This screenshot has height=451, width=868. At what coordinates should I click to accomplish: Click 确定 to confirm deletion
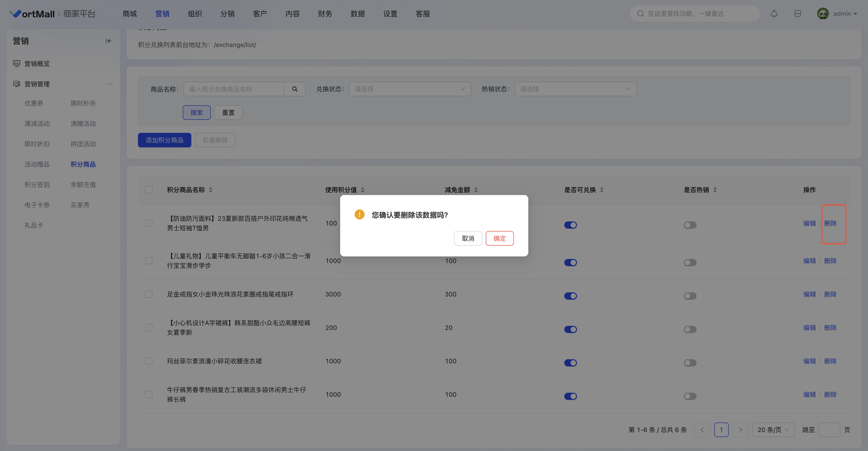tap(499, 239)
